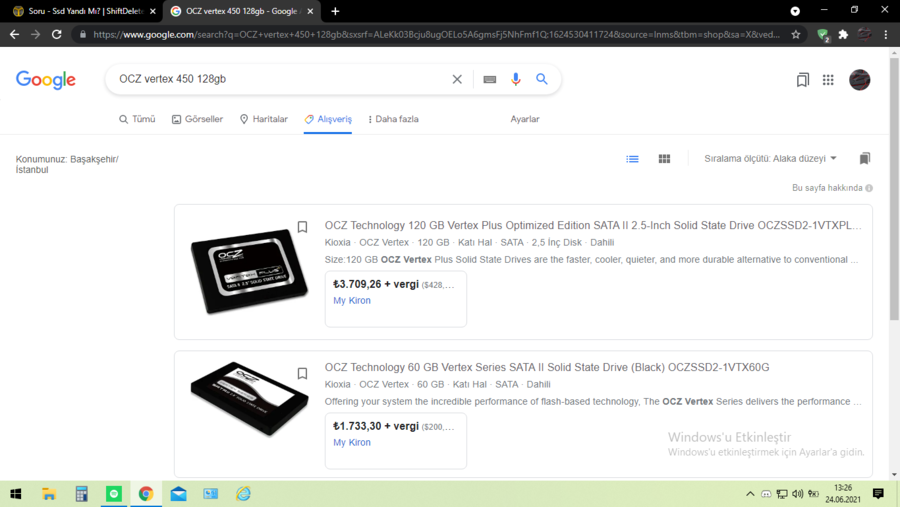Show hidden system tray icons

(750, 494)
